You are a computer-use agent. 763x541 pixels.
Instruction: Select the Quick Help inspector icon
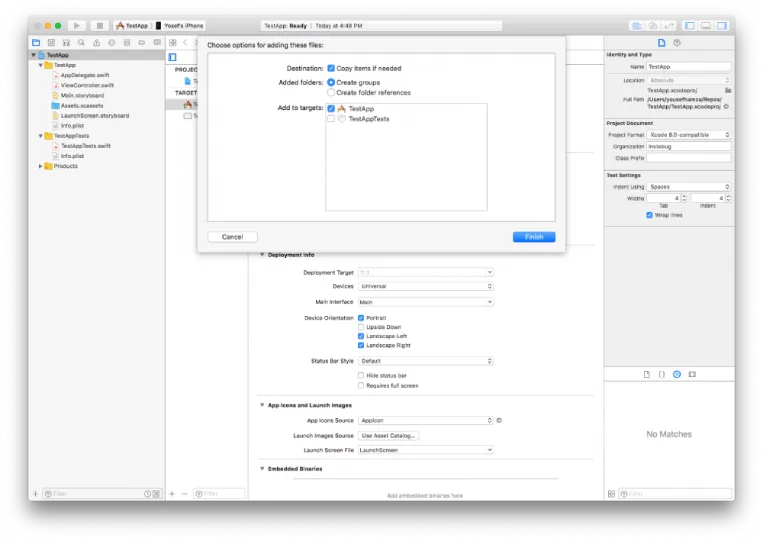pos(677,43)
